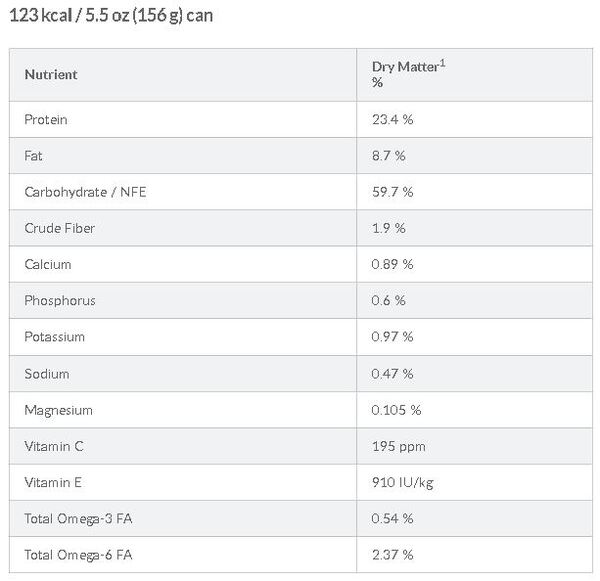Select the Protein row label

click(x=46, y=119)
